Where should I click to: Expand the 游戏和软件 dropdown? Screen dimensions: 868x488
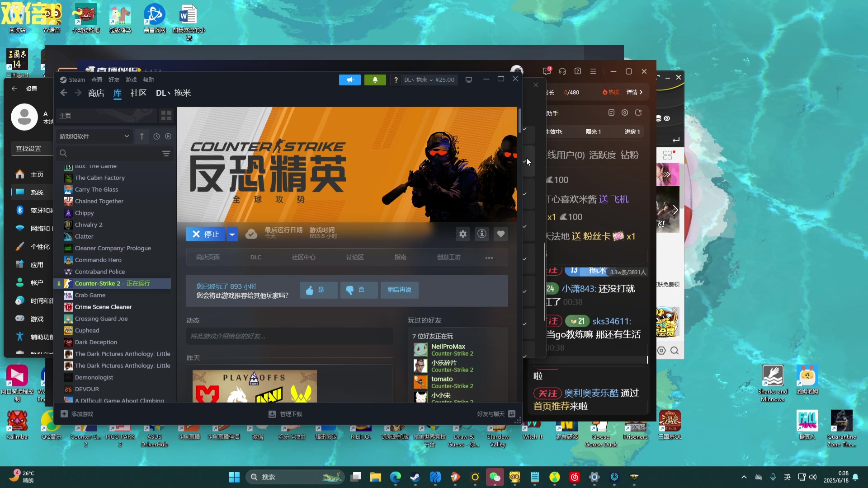tap(127, 136)
